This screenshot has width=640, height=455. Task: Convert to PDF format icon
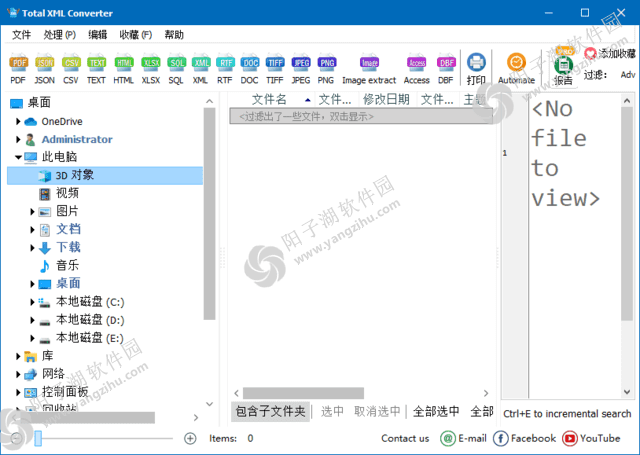(x=18, y=69)
